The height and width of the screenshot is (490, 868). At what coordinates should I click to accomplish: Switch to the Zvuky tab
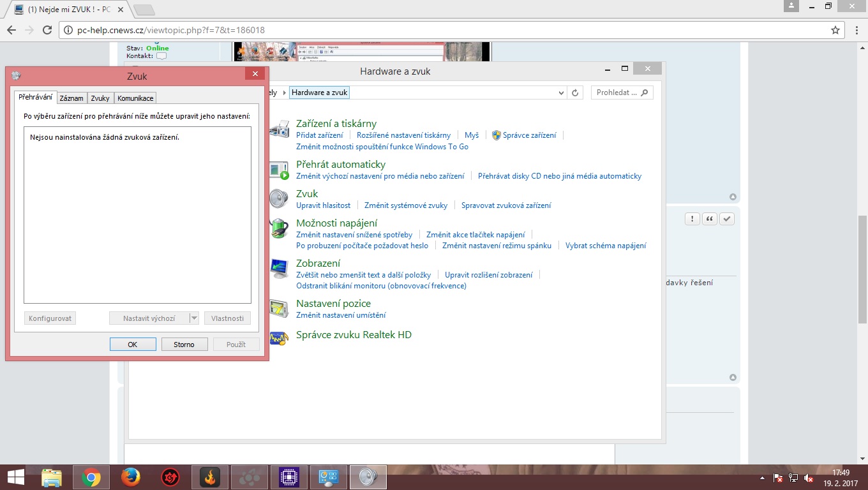pyautogui.click(x=100, y=98)
